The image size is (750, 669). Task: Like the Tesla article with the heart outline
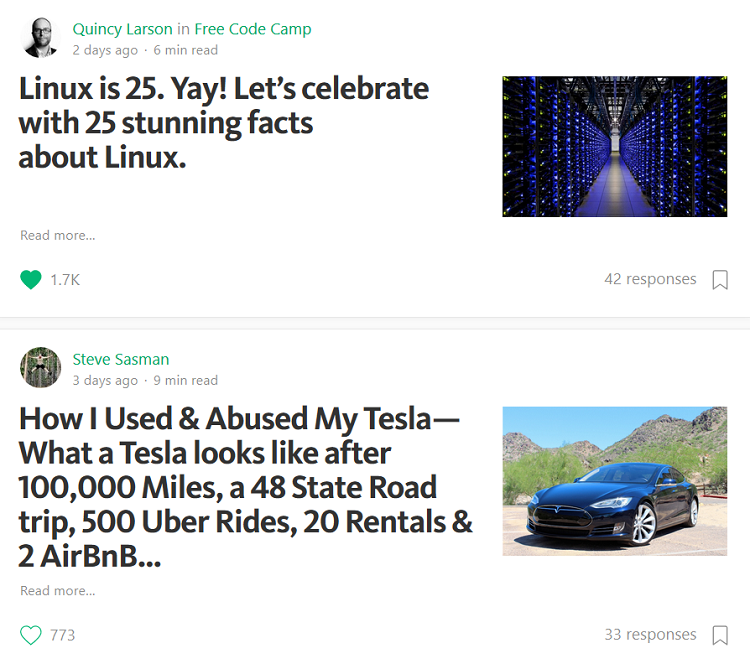(31, 635)
